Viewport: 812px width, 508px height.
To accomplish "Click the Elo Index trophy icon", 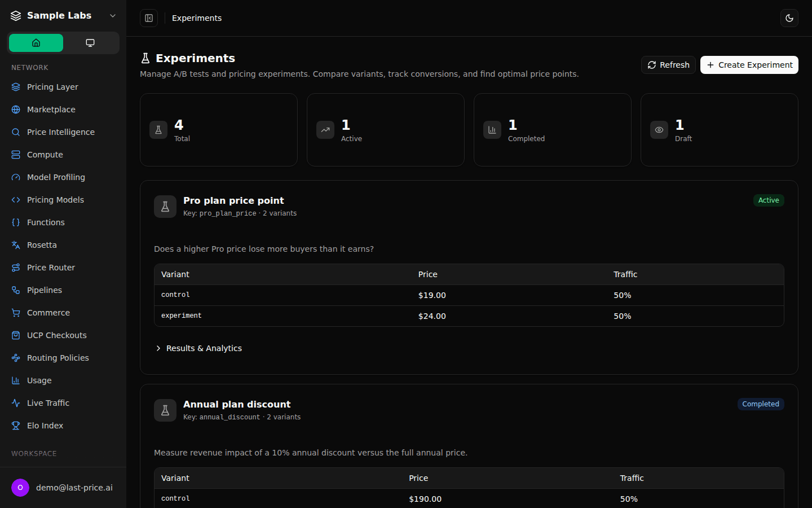I will pyautogui.click(x=16, y=426).
